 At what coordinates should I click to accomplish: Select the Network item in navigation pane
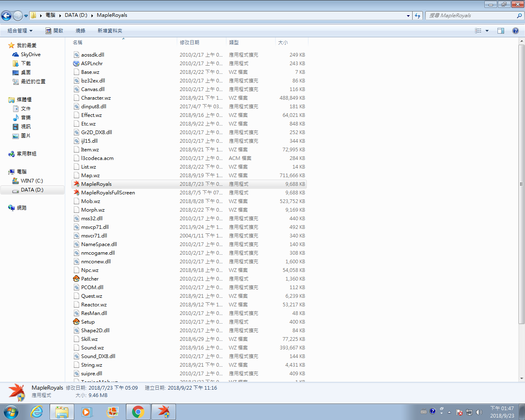pyautogui.click(x=17, y=208)
